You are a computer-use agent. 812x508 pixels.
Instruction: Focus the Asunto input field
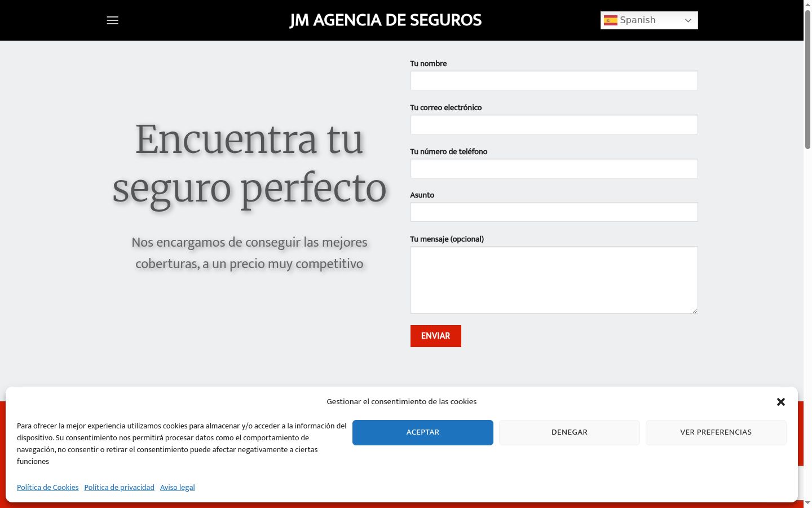coord(554,212)
